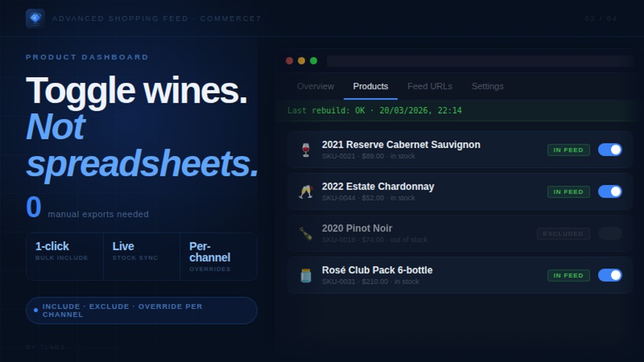The width and height of the screenshot is (644, 362).
Task: Click the IN FEED badge for Chardonnay
Action: click(569, 192)
